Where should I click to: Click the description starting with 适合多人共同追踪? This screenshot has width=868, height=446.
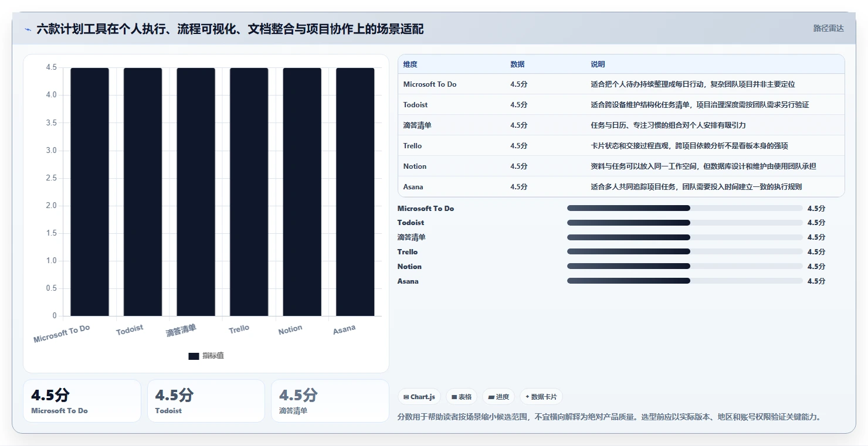pos(696,187)
